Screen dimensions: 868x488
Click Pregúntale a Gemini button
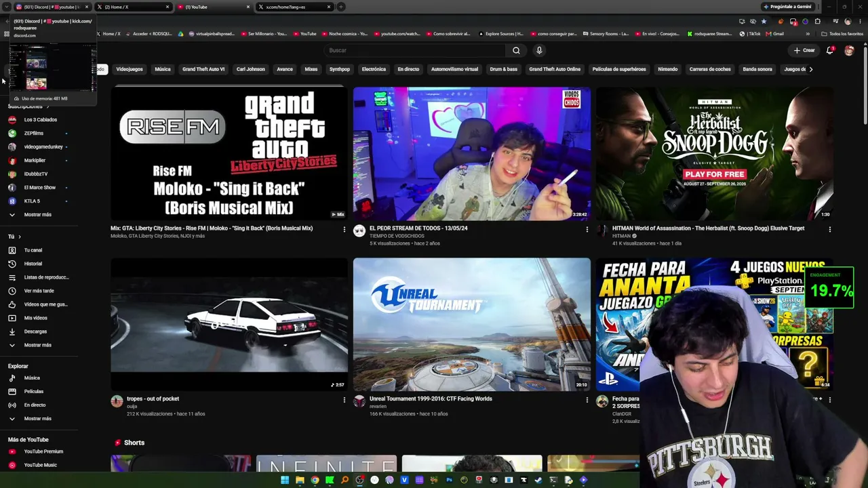tap(787, 7)
